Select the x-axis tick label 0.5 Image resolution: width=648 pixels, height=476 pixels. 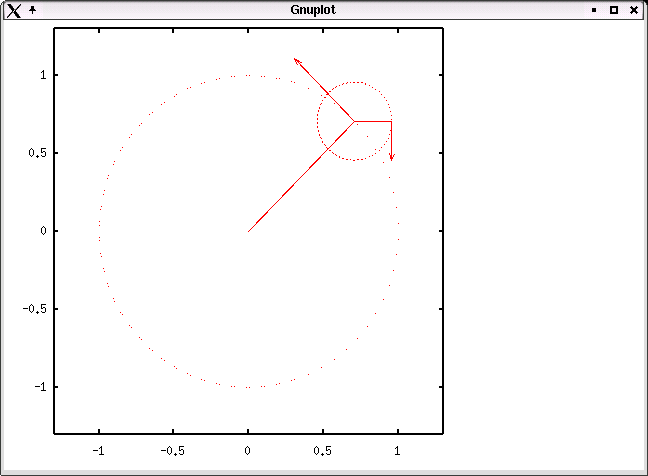(x=323, y=451)
